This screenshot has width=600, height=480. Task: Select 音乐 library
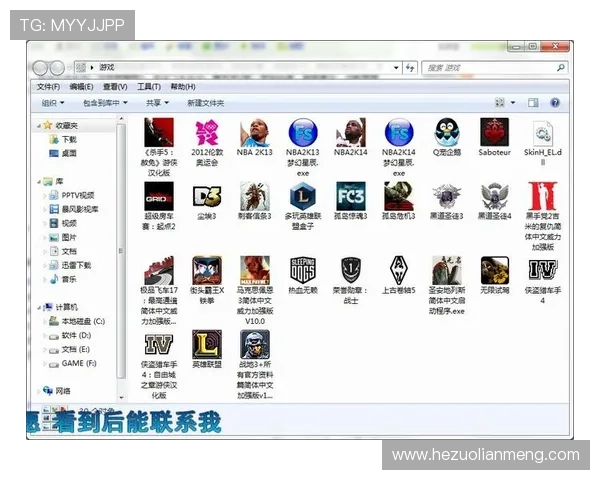[x=69, y=279]
